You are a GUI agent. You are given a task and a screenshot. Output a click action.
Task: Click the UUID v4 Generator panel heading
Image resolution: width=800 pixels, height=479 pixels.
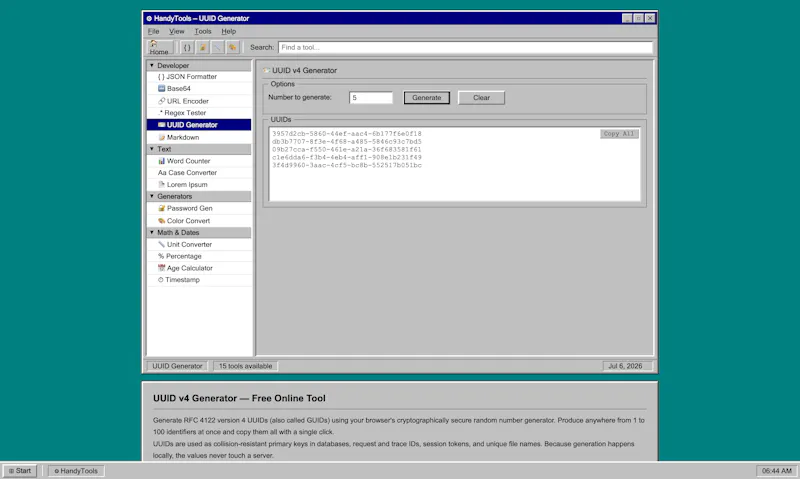(304, 70)
